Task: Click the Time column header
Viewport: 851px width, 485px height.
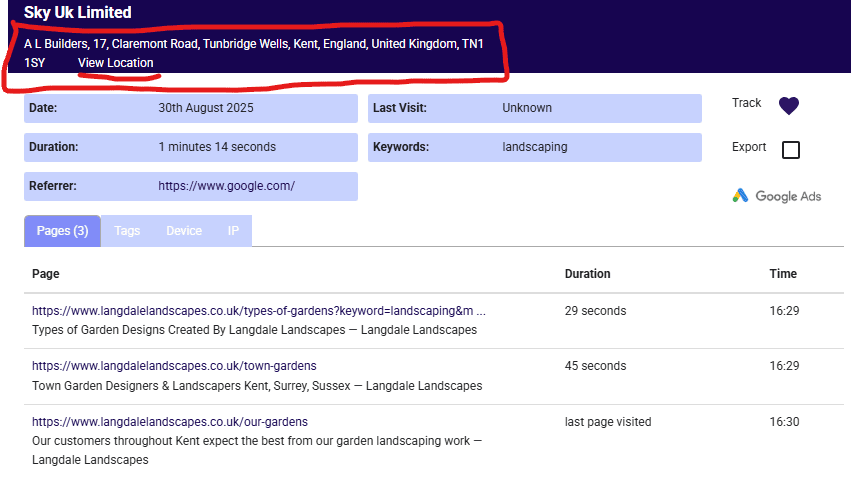Action: pyautogui.click(x=783, y=274)
